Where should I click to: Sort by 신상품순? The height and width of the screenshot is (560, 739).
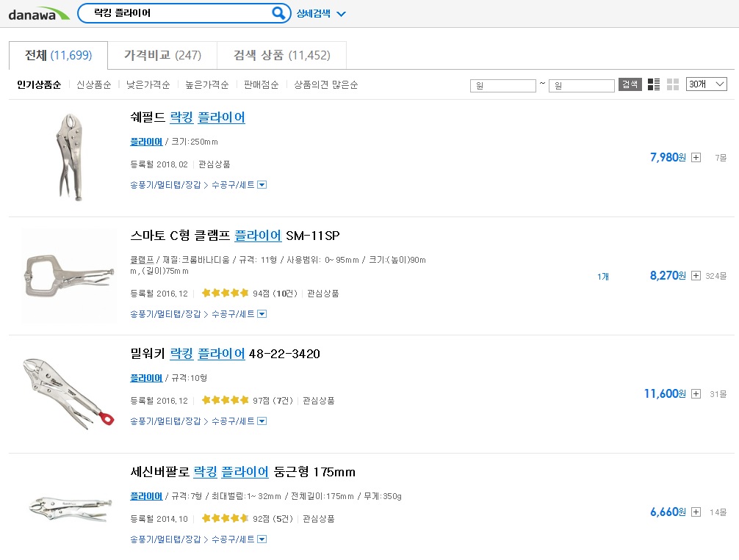[94, 85]
